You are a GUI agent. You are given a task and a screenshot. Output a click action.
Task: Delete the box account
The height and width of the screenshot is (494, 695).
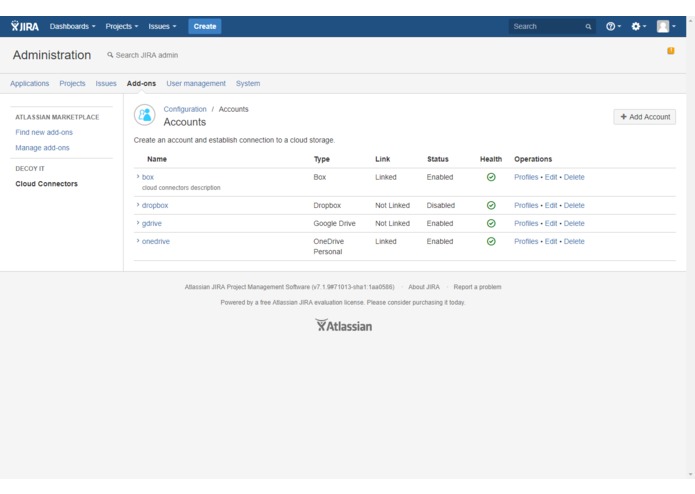[574, 177]
